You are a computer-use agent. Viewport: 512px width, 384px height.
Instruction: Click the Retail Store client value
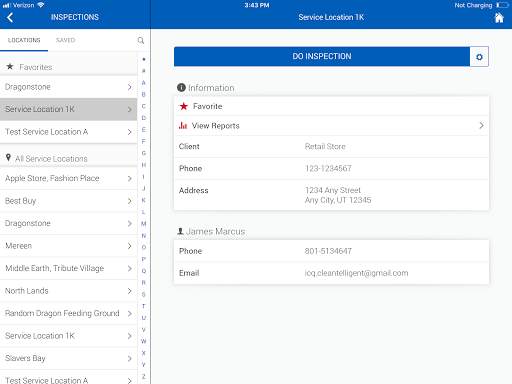point(325,146)
